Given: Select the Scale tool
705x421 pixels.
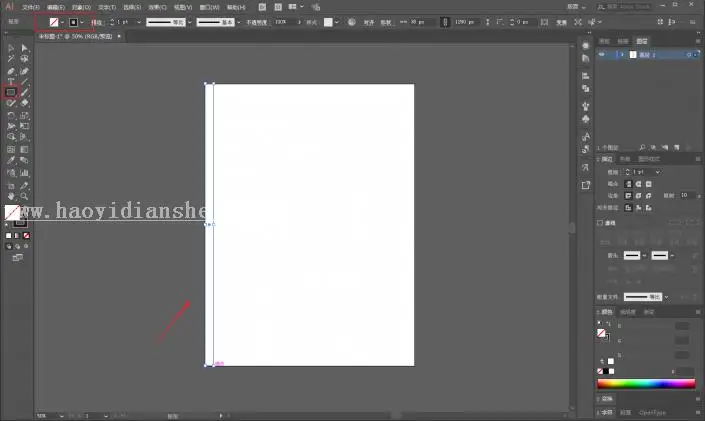Looking at the screenshot, I should 24,116.
